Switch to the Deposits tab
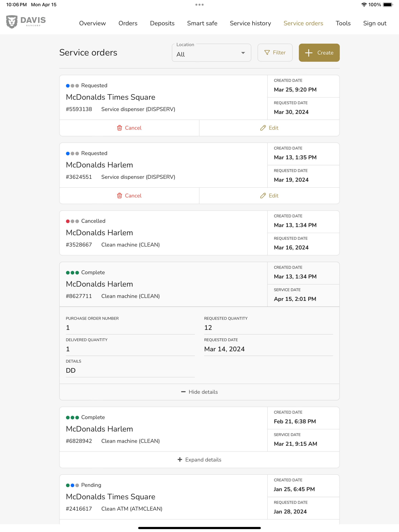 point(162,23)
